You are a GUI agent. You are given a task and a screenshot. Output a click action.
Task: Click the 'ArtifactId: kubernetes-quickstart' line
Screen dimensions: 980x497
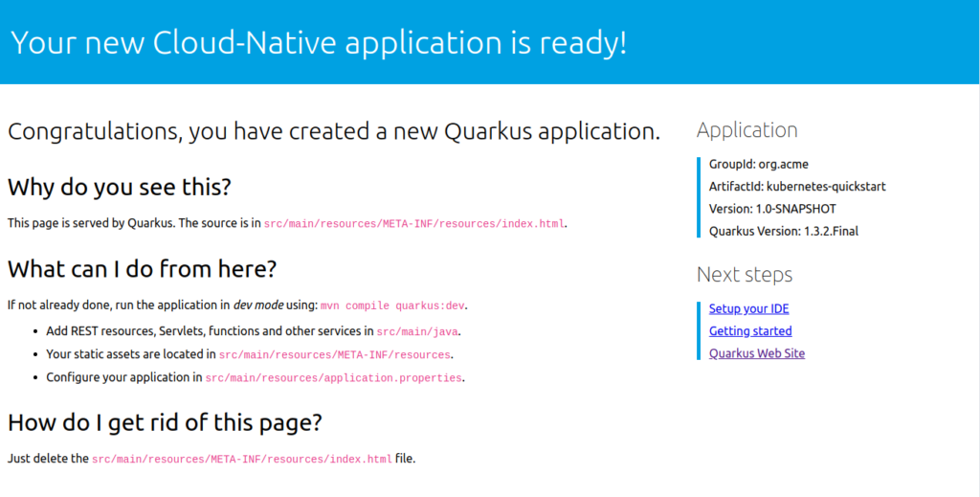click(x=797, y=187)
